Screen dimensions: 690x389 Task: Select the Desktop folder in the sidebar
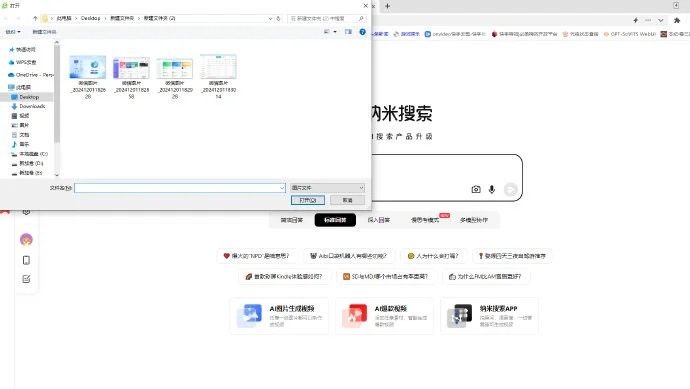coord(29,97)
